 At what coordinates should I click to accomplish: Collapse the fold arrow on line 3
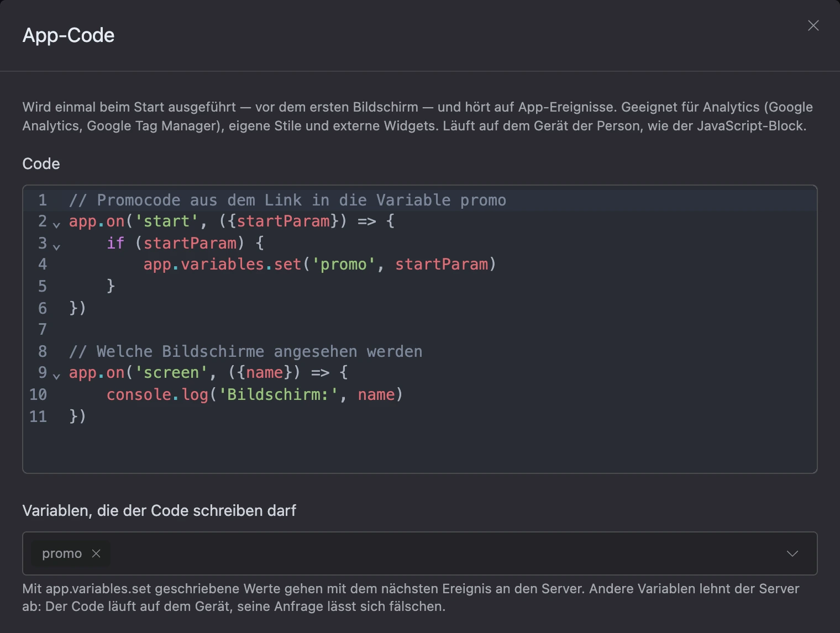[x=56, y=246]
